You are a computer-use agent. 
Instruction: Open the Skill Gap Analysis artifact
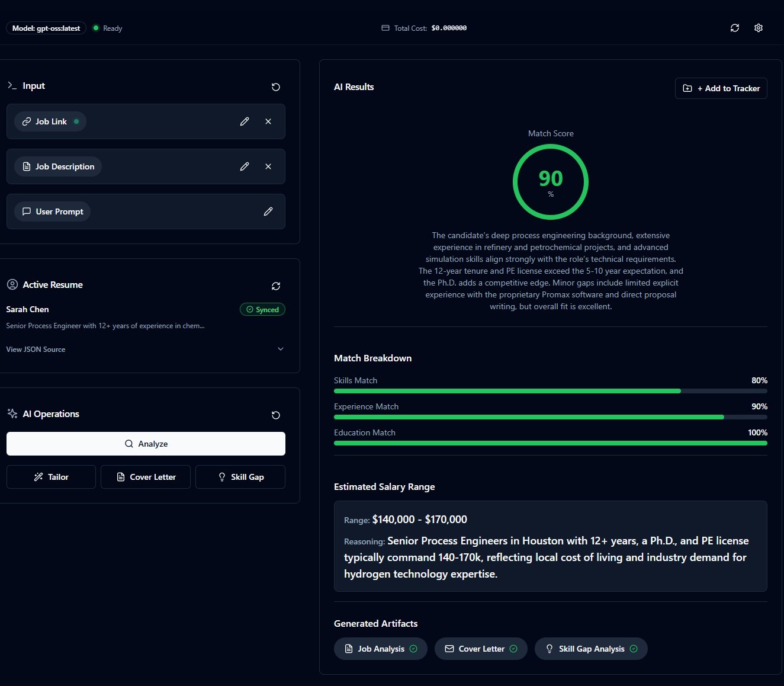[590, 649]
